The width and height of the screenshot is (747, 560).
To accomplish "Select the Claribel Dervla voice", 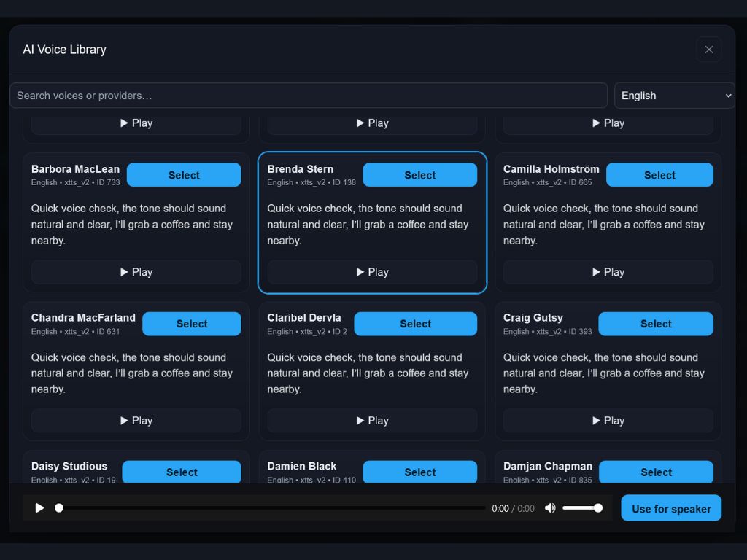I will [x=415, y=323].
